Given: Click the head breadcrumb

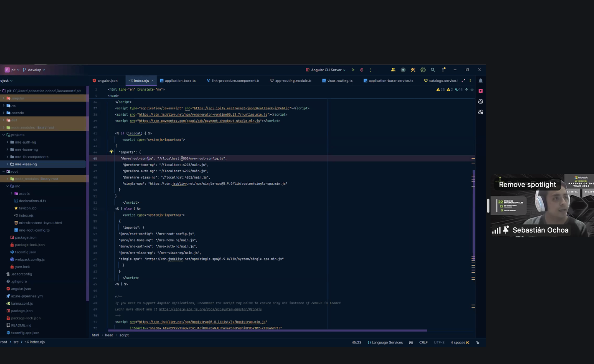Looking at the screenshot, I should (109, 335).
